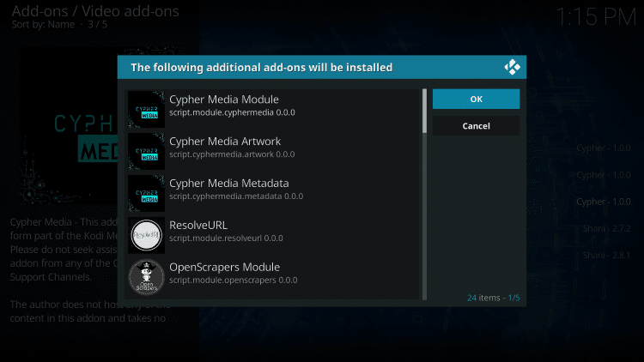Click the Add-ons / Video add-ons breadcrumb
The image size is (644, 362).
coord(95,11)
